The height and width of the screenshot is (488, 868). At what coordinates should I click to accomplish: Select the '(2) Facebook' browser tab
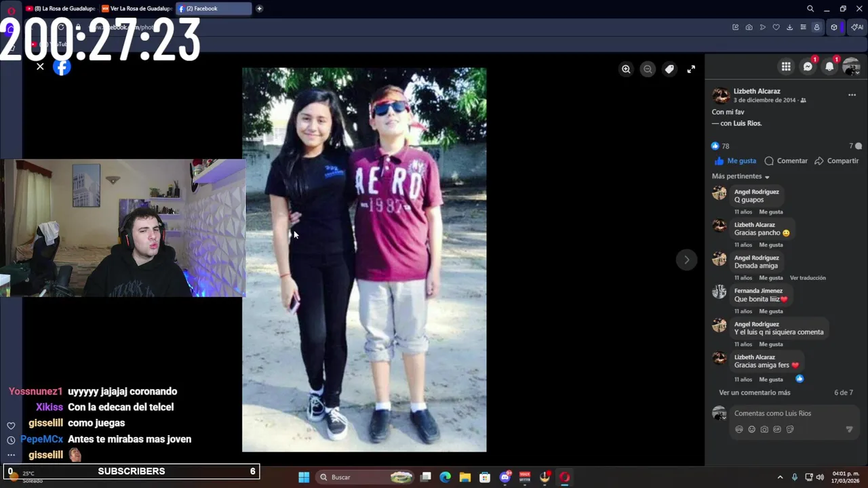214,9
